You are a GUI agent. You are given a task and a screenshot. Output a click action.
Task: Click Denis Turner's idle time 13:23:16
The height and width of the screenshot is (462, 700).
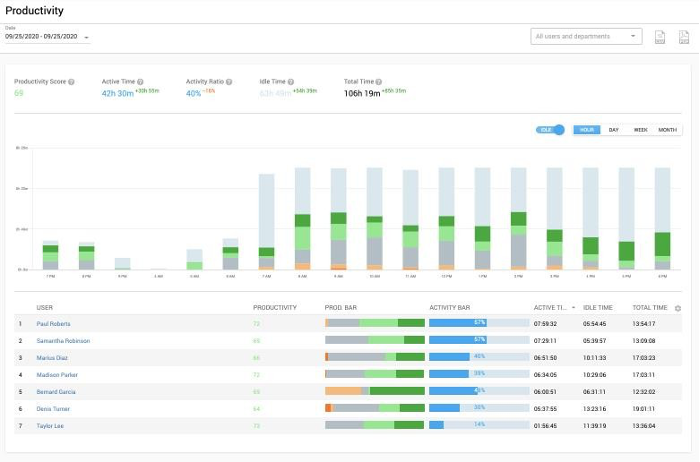click(x=595, y=408)
